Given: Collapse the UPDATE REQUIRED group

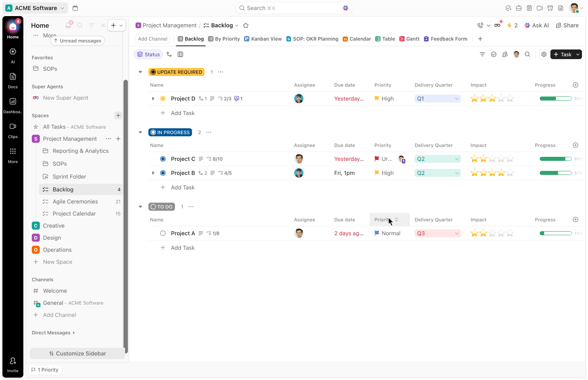Looking at the screenshot, I should [x=140, y=72].
